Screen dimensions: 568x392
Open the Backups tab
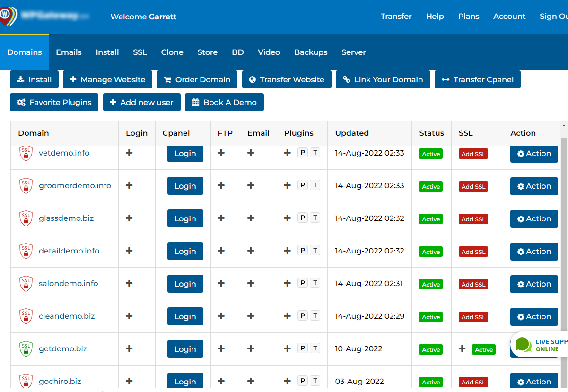pos(311,52)
